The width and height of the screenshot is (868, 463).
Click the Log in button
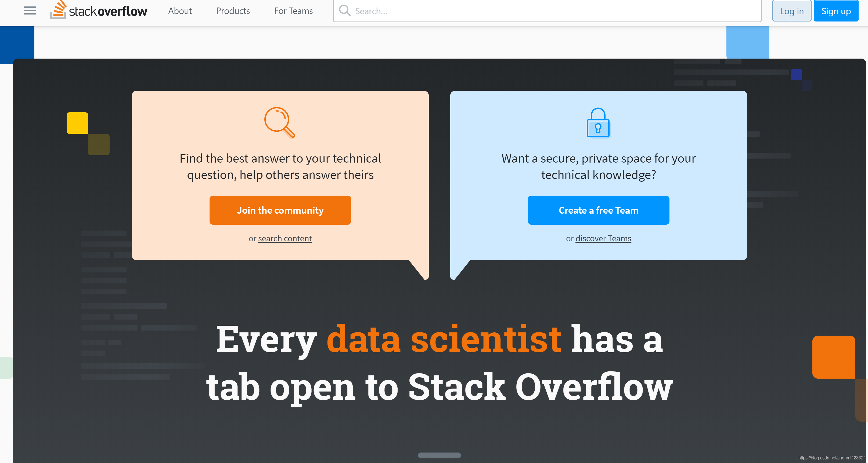coord(791,11)
